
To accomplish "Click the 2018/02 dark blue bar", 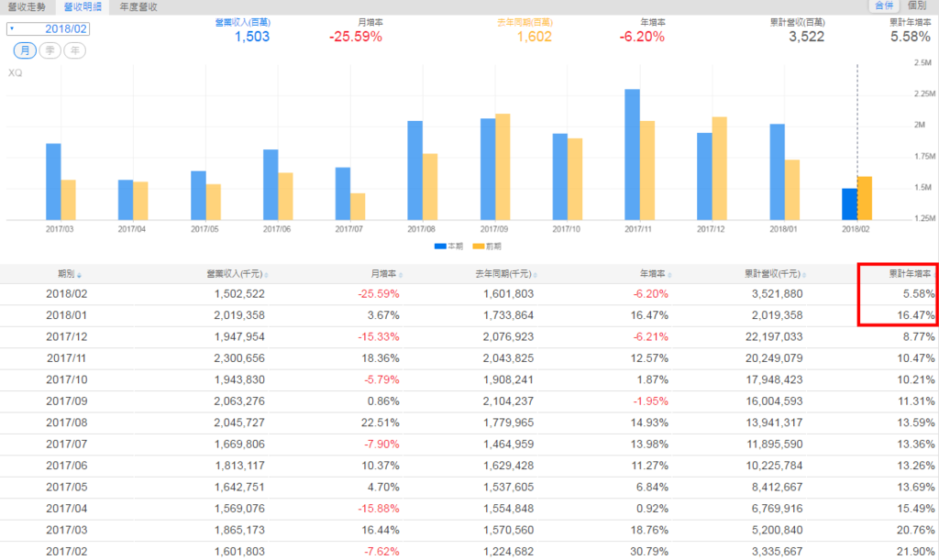I will [x=849, y=204].
